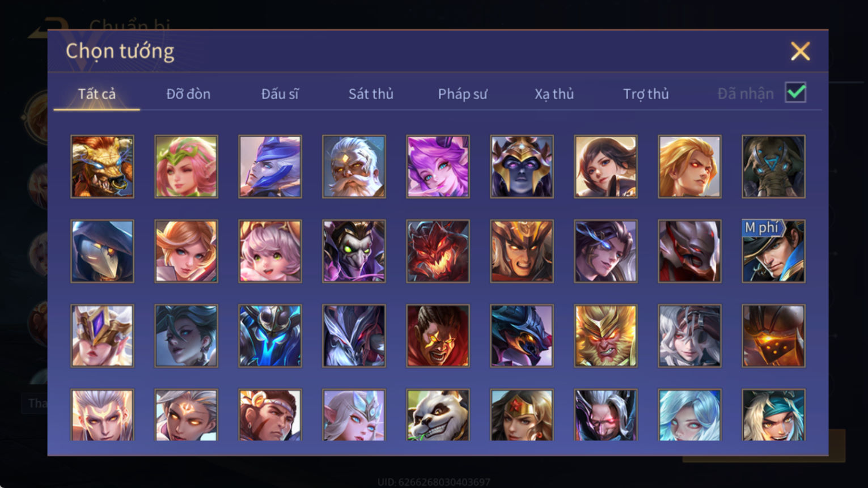868x488 pixels.
Task: Select the golden monkey king hero
Action: pyautogui.click(x=606, y=336)
